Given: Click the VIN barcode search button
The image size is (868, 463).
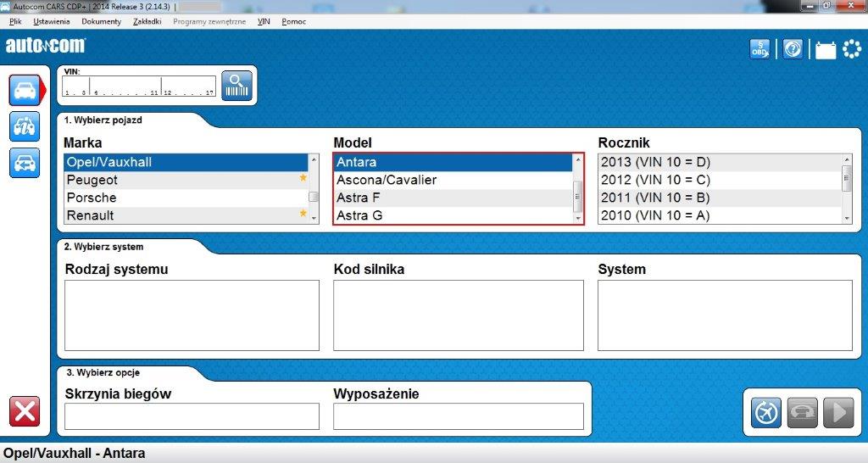Looking at the screenshot, I should (x=237, y=86).
